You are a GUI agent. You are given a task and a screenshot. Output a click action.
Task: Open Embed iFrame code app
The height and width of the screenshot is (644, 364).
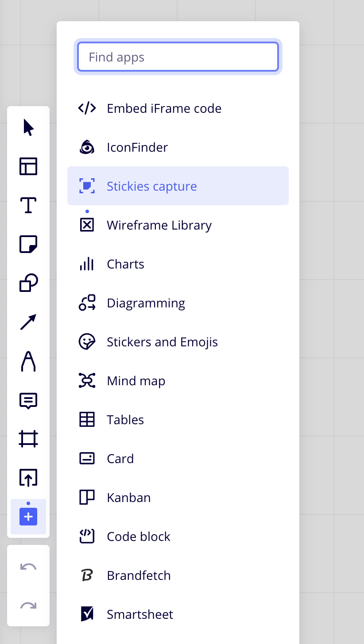[164, 108]
